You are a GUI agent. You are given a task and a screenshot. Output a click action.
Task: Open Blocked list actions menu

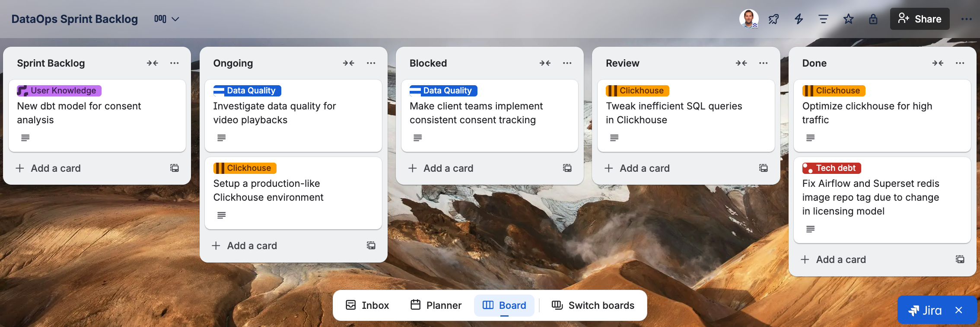click(567, 63)
